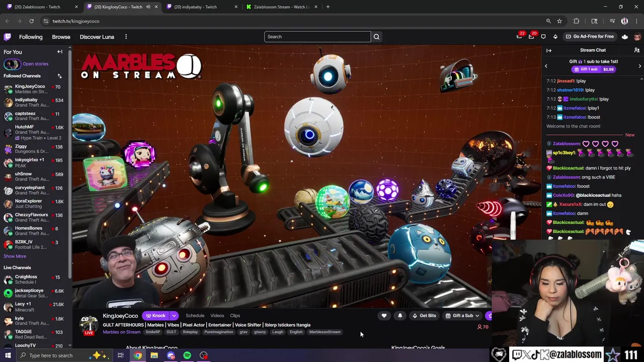This screenshot has height=362, width=644.
Task: Open notifications inbox with 20 badge
Action: (x=531, y=36)
